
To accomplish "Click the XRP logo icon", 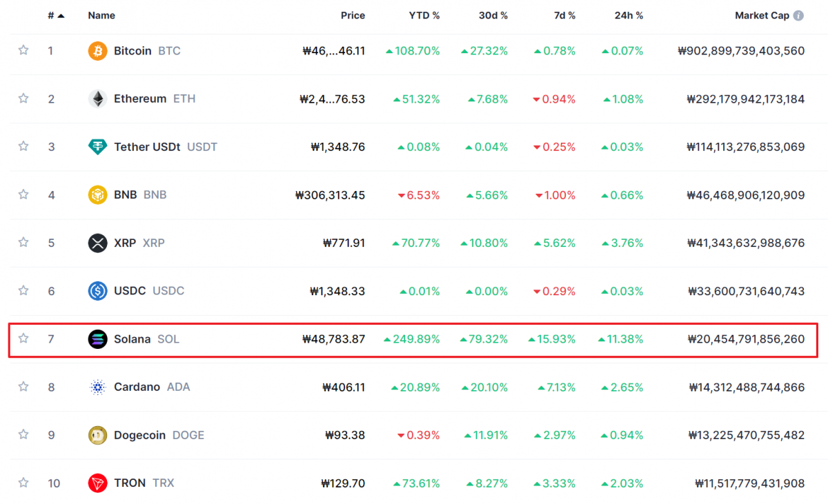I will point(98,243).
